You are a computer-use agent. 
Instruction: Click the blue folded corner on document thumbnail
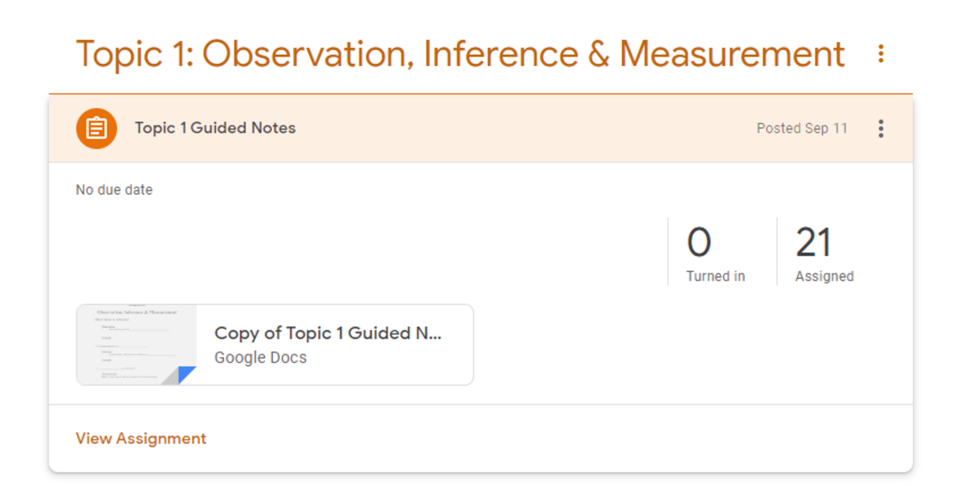186,374
